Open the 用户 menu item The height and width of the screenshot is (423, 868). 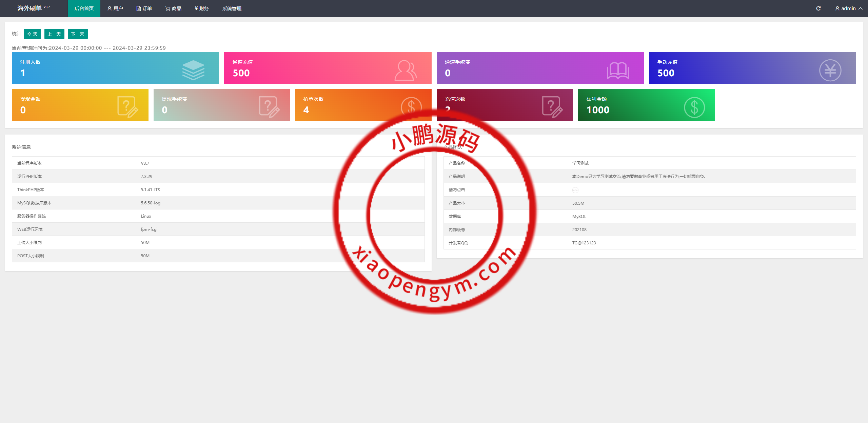[115, 8]
